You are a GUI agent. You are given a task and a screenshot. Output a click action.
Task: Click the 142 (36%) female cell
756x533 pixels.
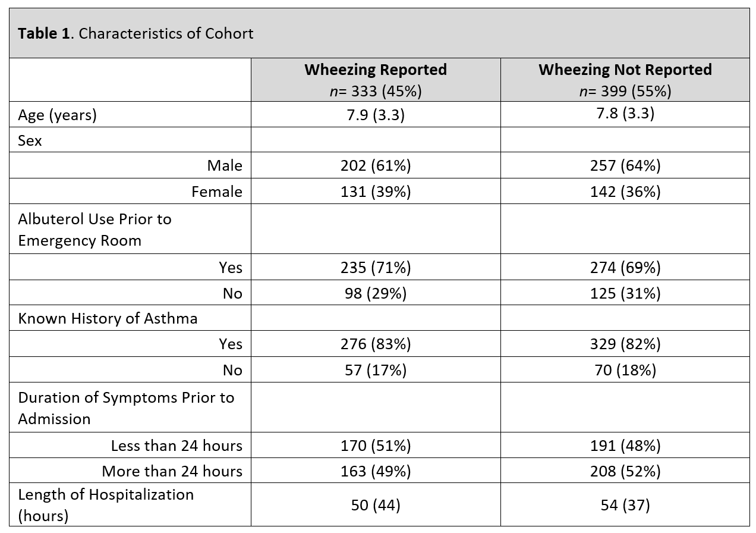click(625, 192)
